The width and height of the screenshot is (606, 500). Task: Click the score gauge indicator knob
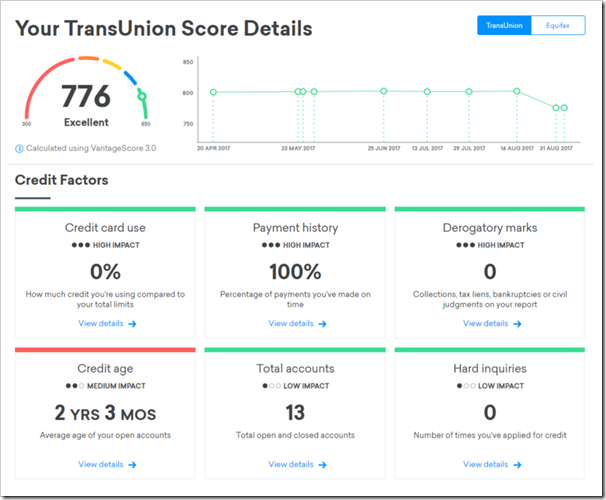coord(142,96)
